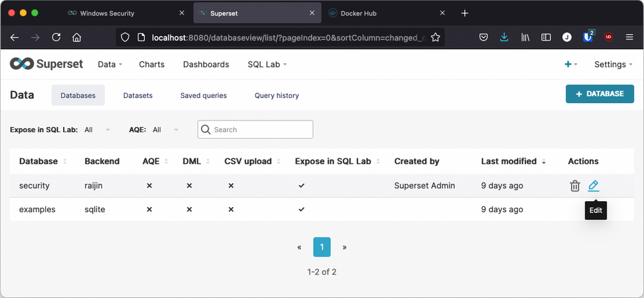Reload the page in browser
The height and width of the screenshot is (298, 644).
tap(56, 37)
